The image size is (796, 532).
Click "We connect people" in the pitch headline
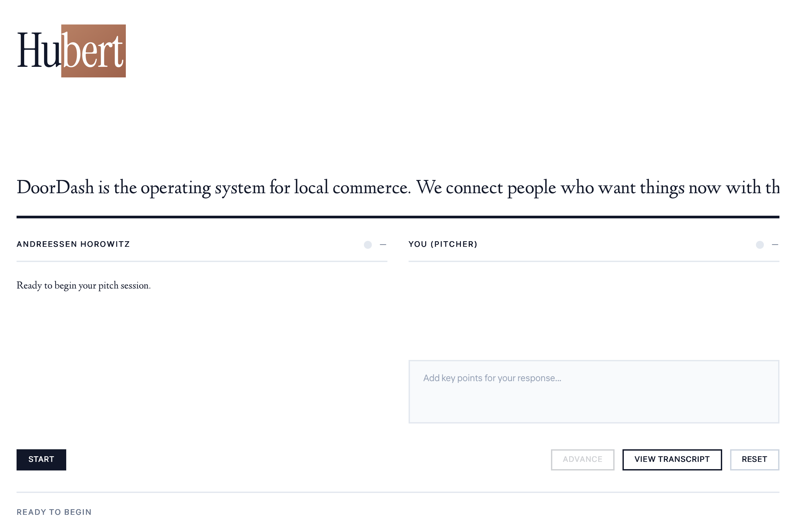(486, 187)
